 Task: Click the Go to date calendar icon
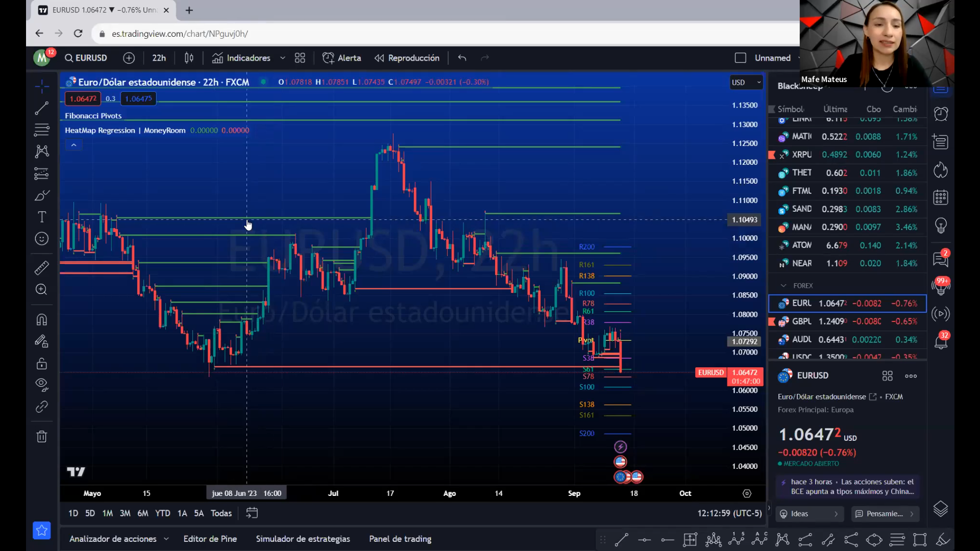coord(252,513)
